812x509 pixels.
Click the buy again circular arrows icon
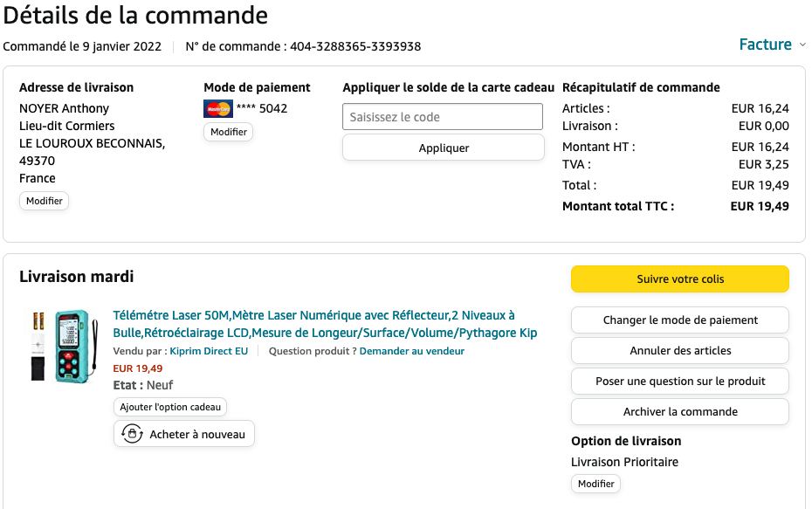coord(132,434)
